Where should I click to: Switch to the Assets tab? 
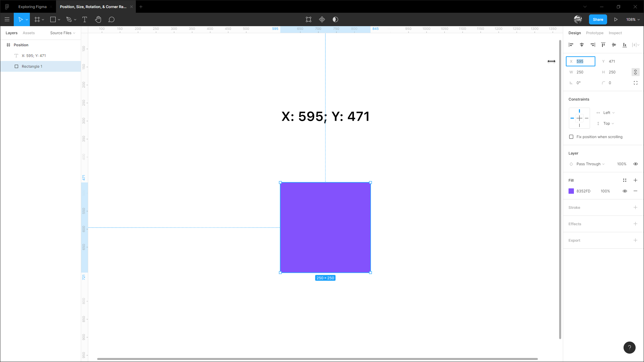[29, 33]
